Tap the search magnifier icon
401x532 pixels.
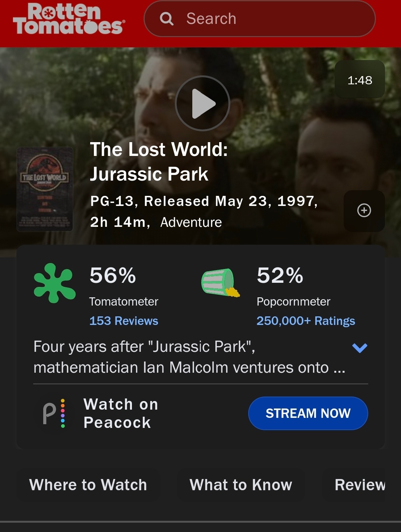coord(167,19)
